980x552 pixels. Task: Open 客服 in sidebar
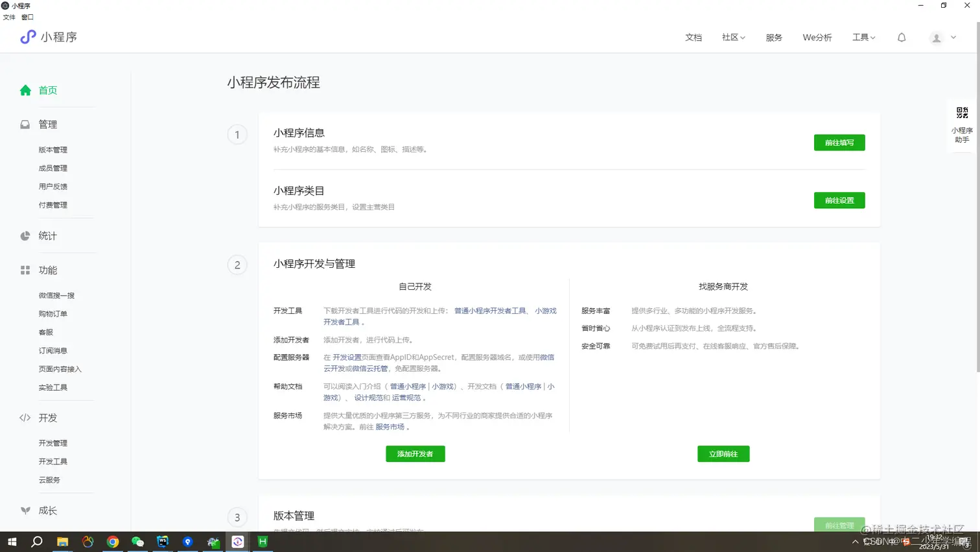45,332
